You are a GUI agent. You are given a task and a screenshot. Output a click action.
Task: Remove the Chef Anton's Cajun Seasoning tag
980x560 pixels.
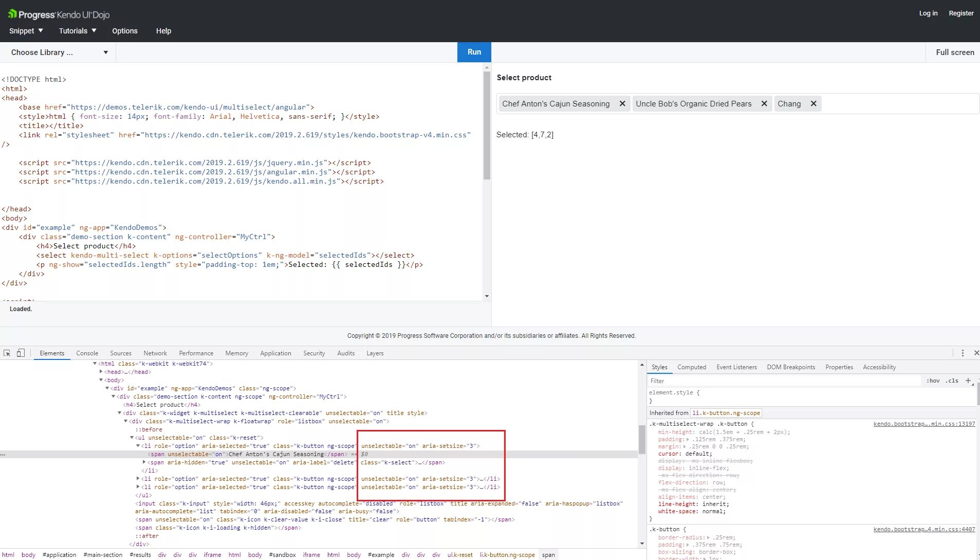click(622, 104)
